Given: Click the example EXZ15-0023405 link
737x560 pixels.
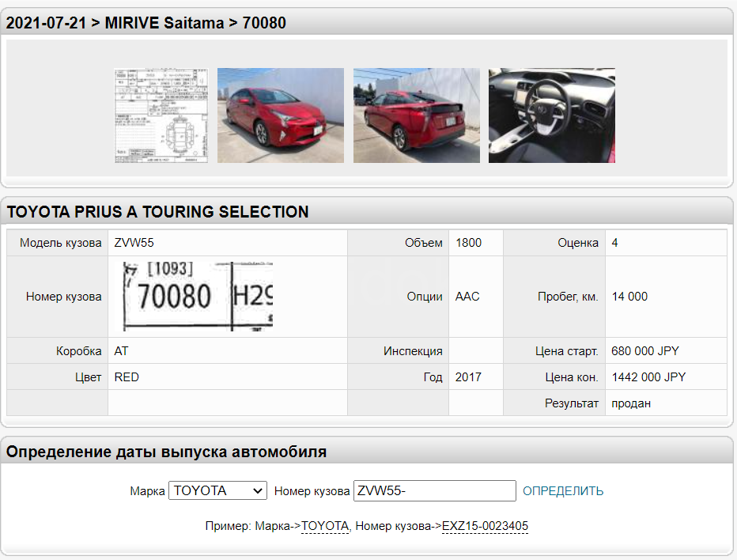Looking at the screenshot, I should tap(485, 526).
